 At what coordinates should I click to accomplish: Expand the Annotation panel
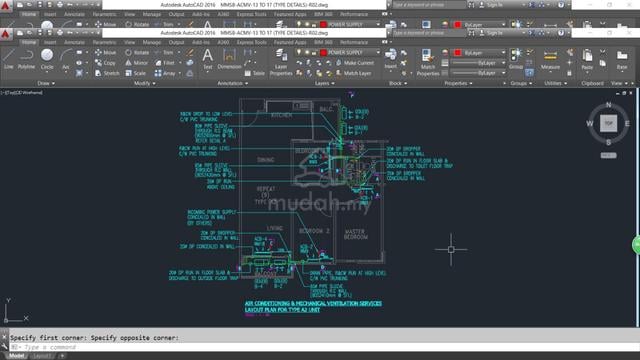[233, 83]
